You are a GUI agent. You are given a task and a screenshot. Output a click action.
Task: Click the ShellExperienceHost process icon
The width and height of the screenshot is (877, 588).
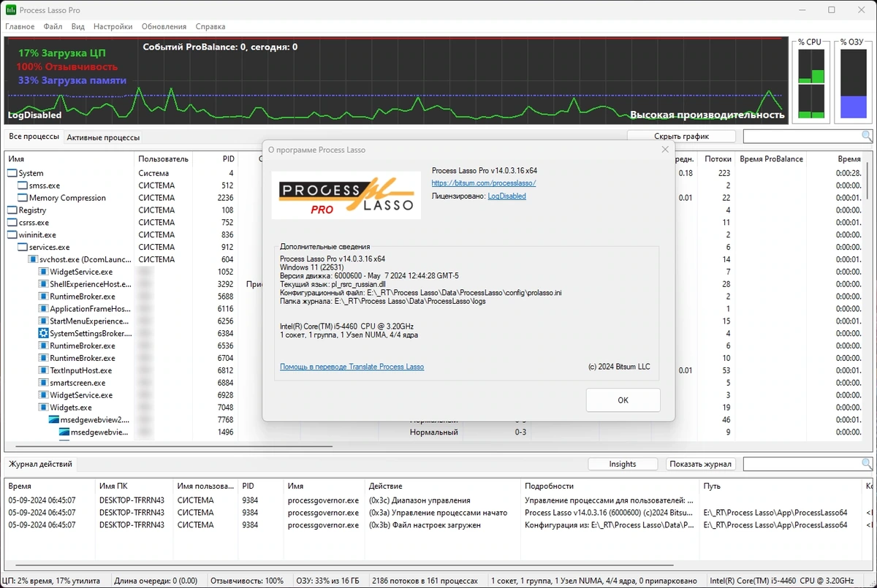click(x=43, y=284)
